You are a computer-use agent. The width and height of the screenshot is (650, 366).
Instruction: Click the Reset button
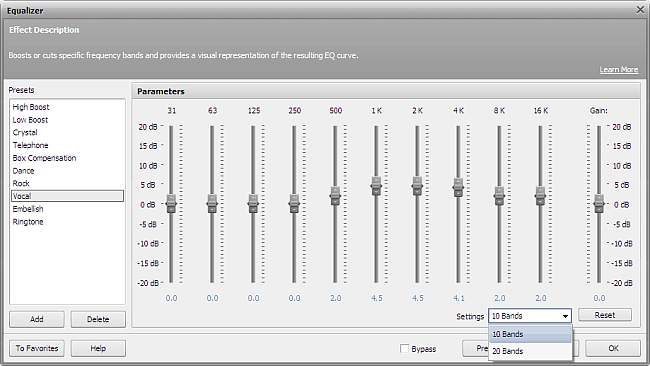click(605, 315)
